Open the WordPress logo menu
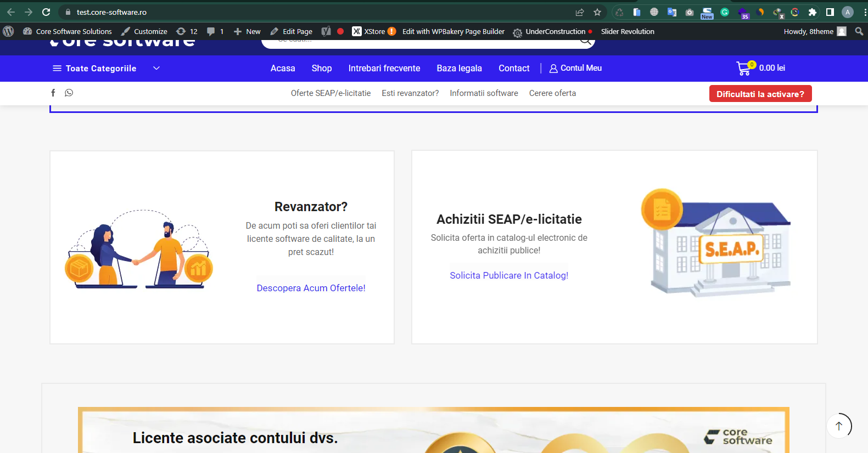 point(8,31)
